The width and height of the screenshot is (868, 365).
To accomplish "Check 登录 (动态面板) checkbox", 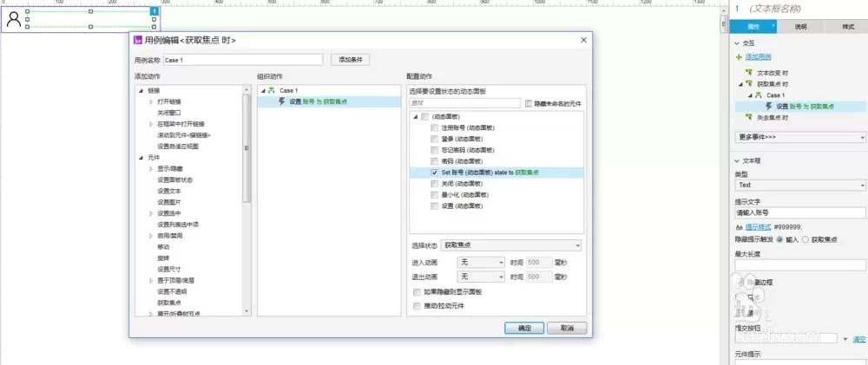I will [x=435, y=139].
